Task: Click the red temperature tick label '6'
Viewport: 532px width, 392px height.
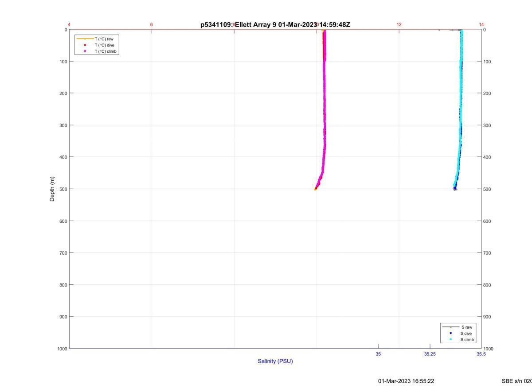Action: 152,25
